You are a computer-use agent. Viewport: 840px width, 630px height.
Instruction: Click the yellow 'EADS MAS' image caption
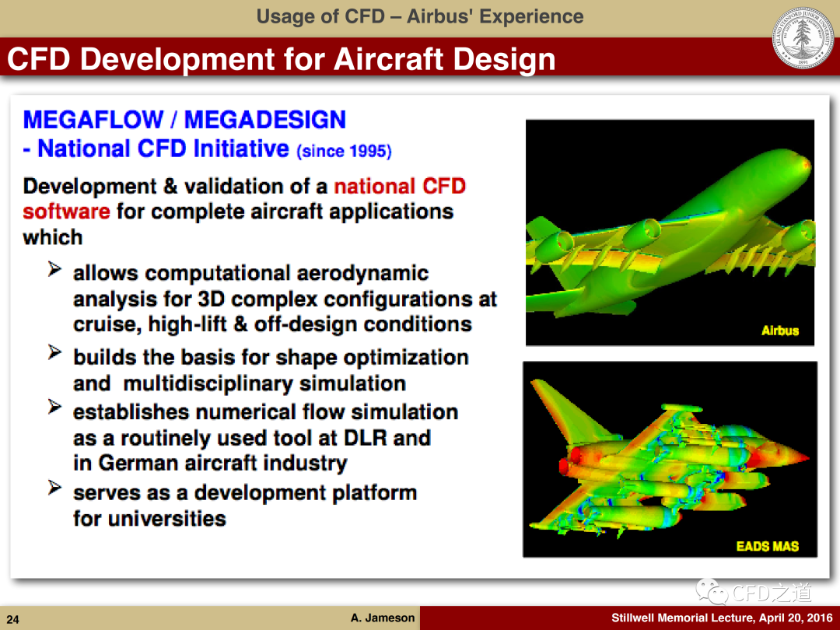pos(767,546)
